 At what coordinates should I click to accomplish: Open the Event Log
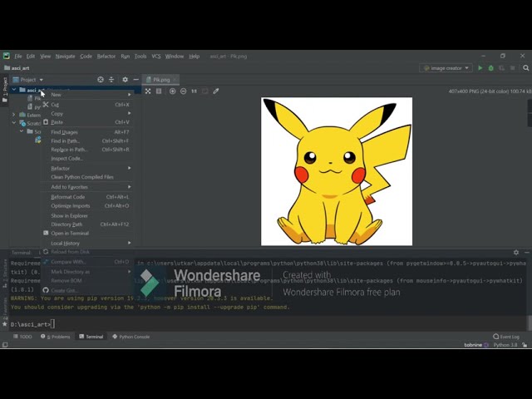(506, 337)
